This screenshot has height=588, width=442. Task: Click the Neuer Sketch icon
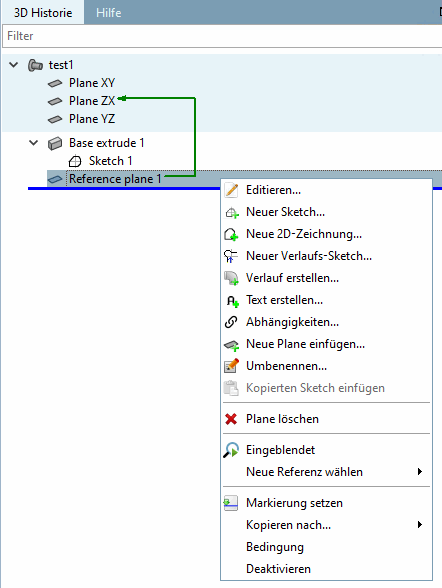pos(231,213)
